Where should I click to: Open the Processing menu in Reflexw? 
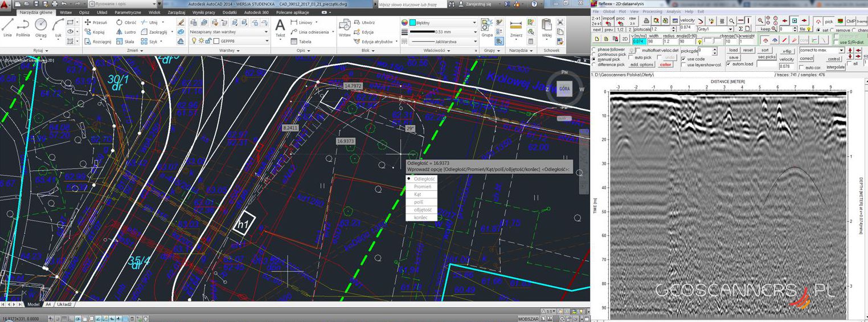[652, 11]
